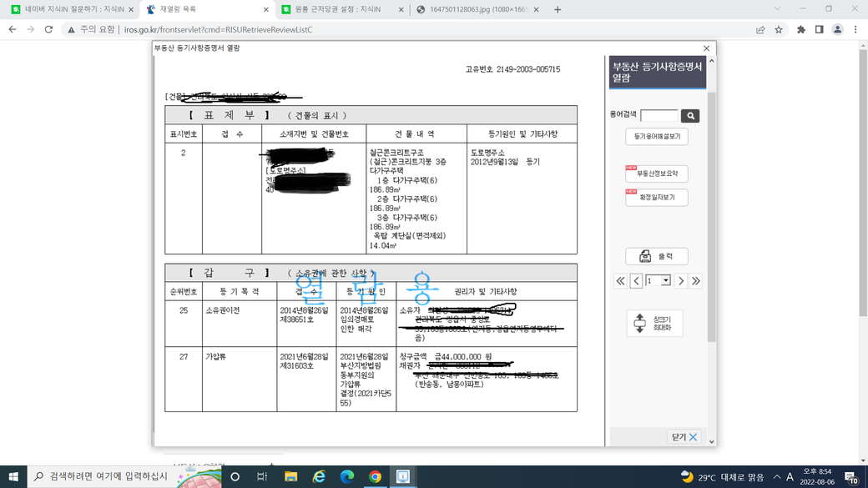Toggle the browser side panel button
This screenshot has height=488, width=868.
[x=819, y=29]
